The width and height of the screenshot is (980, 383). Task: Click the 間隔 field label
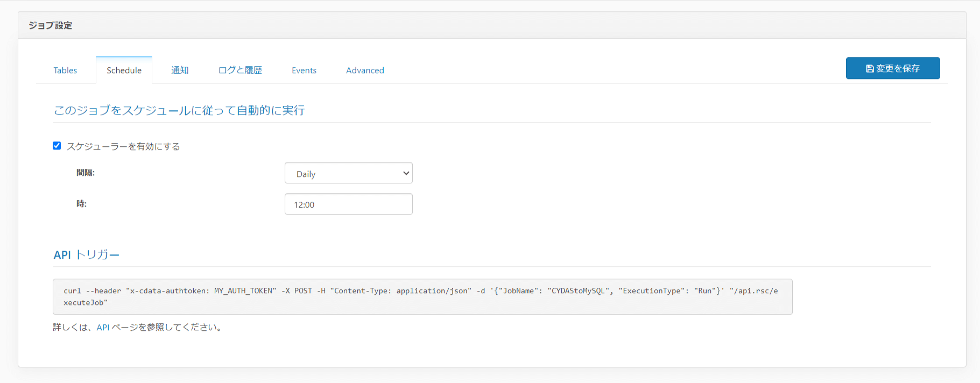point(86,173)
